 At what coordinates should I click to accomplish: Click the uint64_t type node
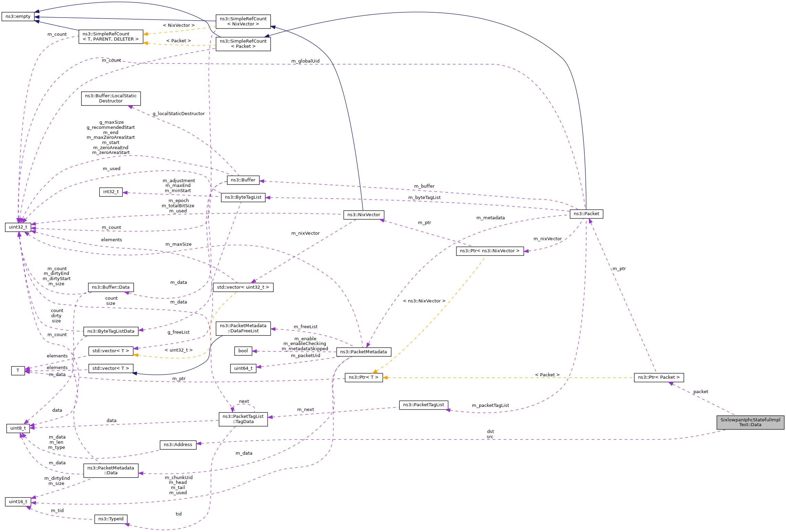(243, 368)
